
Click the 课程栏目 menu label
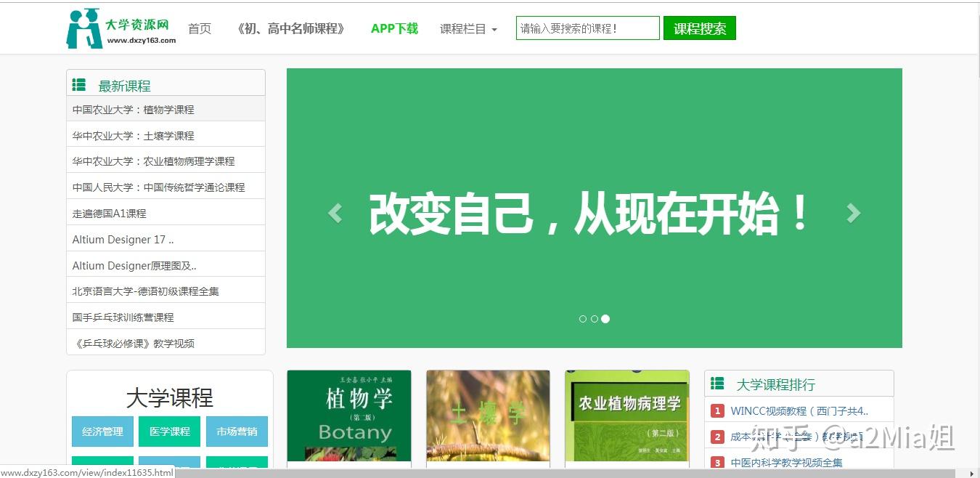pyautogui.click(x=463, y=29)
